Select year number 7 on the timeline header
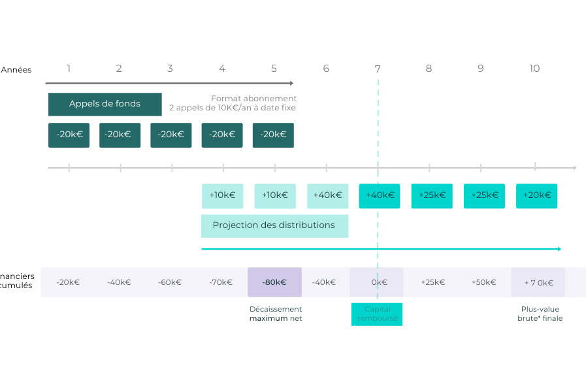This screenshot has height=392, width=586. click(x=378, y=69)
